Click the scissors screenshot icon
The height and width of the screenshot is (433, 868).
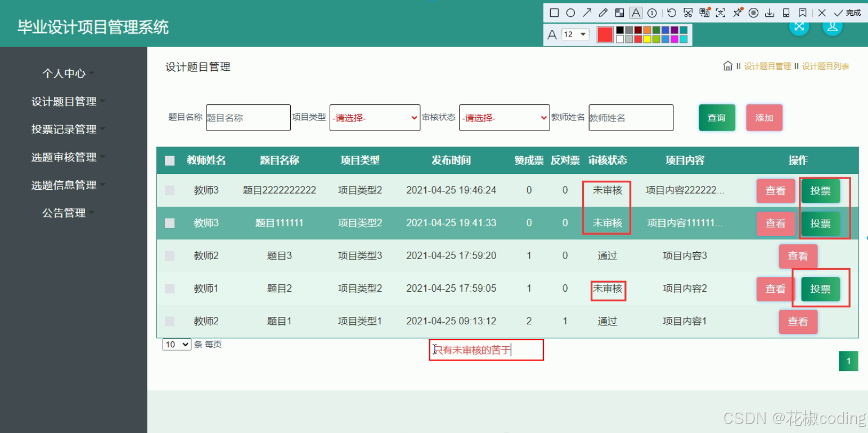click(x=688, y=13)
